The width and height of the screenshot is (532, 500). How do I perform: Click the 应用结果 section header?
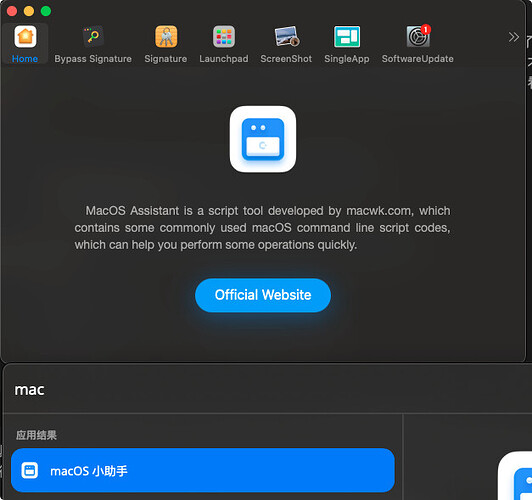[36, 435]
